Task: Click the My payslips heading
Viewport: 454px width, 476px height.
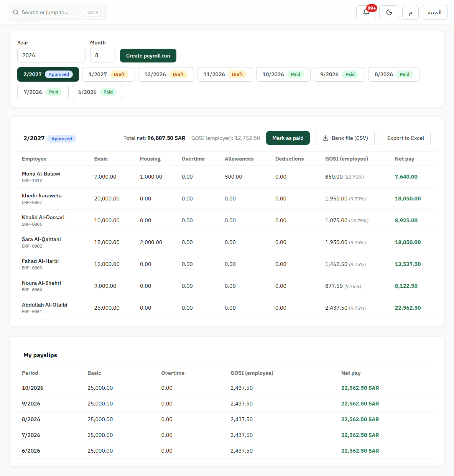Action: coord(40,355)
